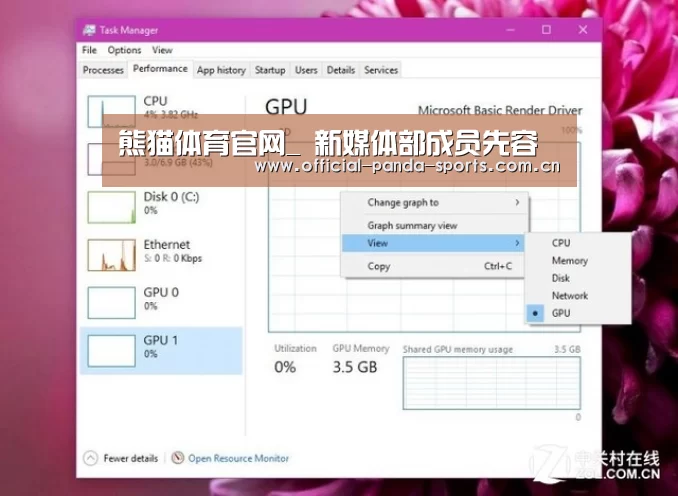Expand the Change graph to submenu
The image size is (678, 496).
(x=435, y=202)
